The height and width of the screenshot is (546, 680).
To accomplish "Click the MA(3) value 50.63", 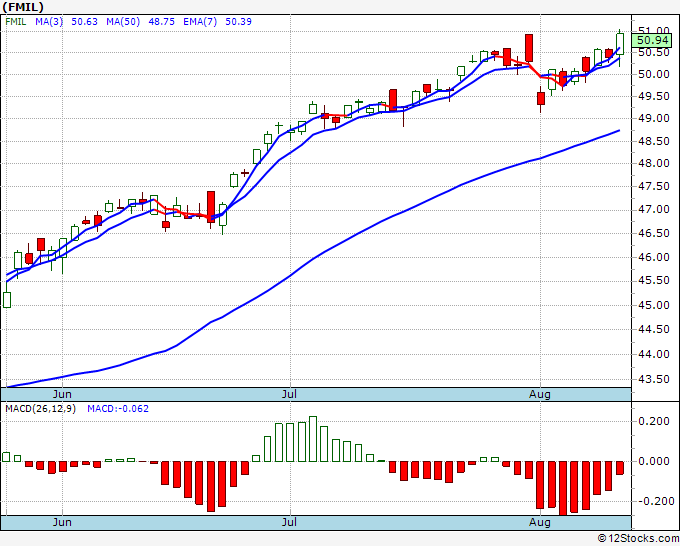I will point(85,22).
